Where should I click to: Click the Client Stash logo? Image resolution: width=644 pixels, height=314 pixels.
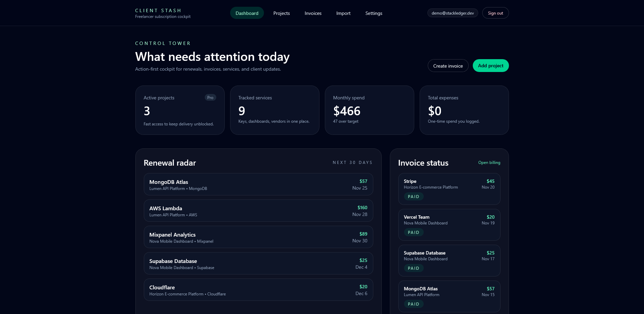click(x=163, y=13)
